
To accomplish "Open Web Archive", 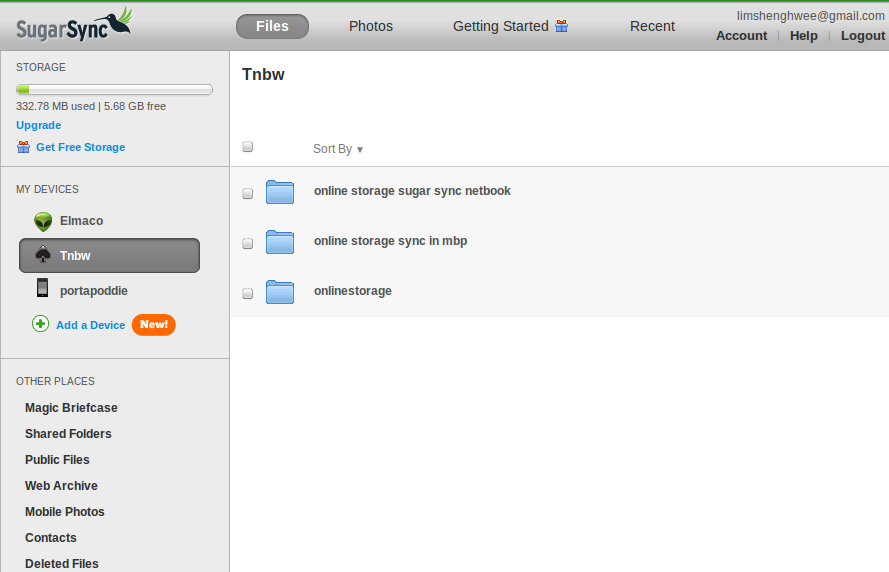I will [61, 486].
